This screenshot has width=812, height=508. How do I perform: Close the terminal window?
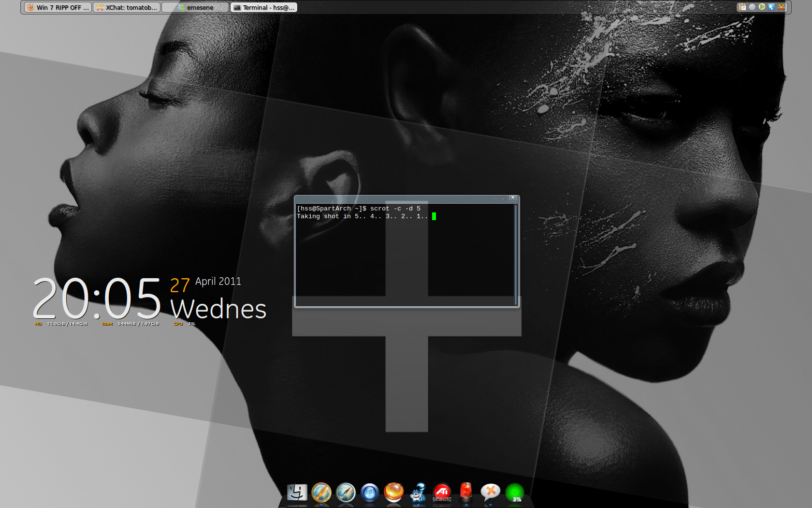click(513, 198)
